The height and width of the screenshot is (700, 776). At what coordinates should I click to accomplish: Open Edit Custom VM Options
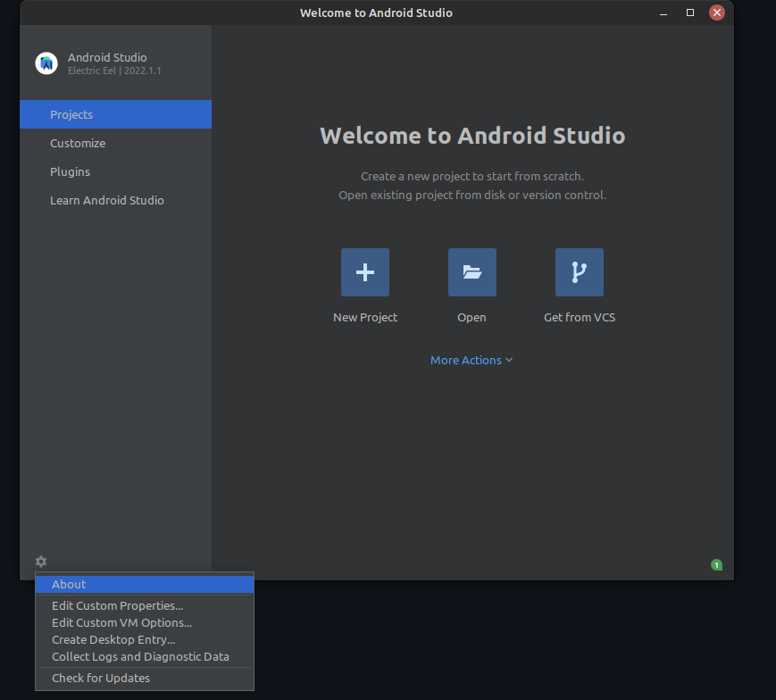point(121,622)
